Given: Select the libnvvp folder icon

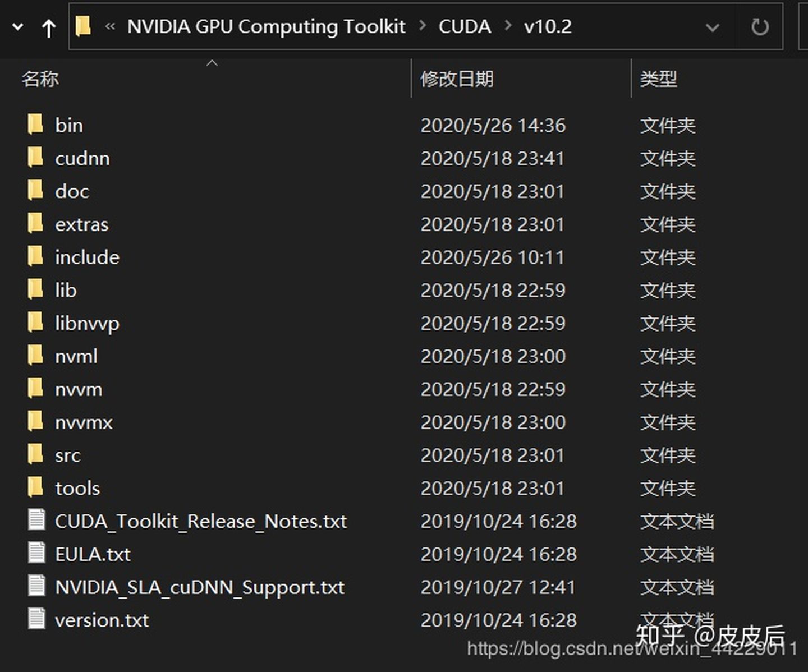Looking at the screenshot, I should coord(35,323).
